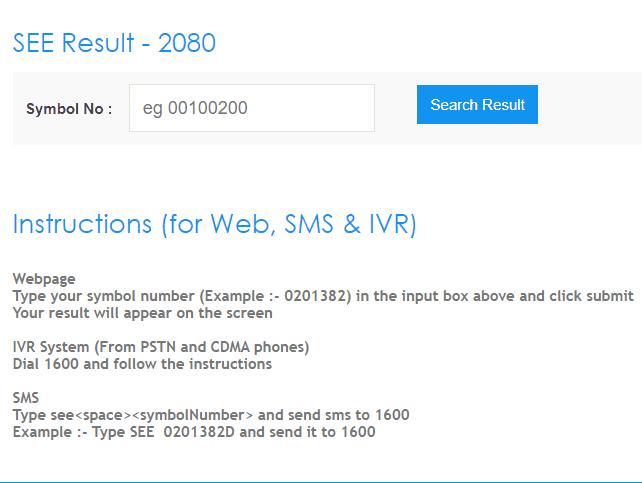642x483 pixels.
Task: Click the line starting Type your symbol number
Action: click(x=322, y=296)
